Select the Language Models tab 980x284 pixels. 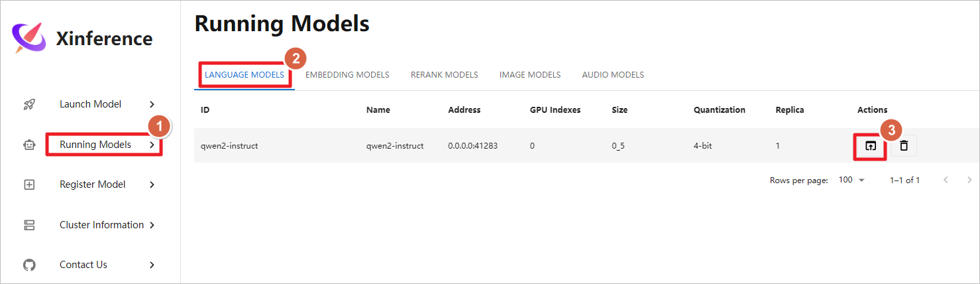click(244, 75)
